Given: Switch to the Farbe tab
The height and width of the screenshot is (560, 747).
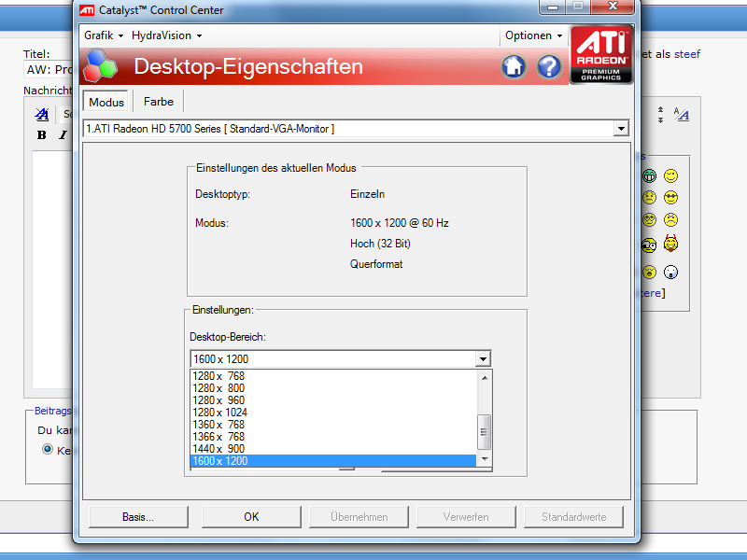Looking at the screenshot, I should point(159,102).
